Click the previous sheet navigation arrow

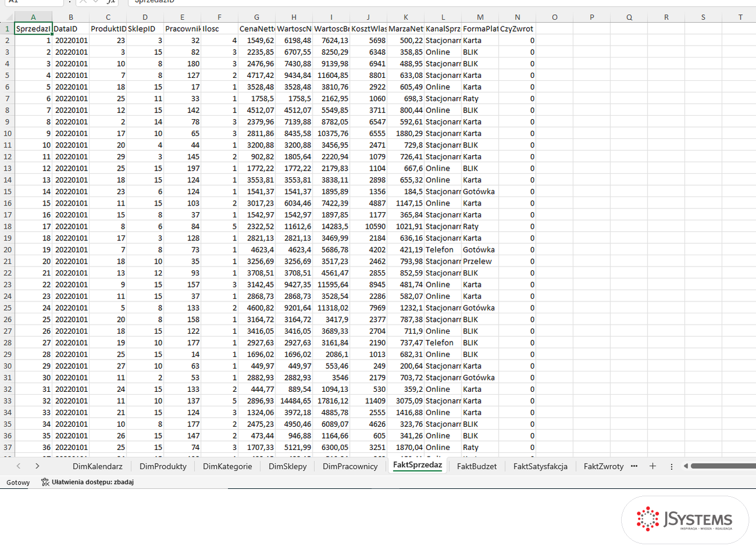19,466
